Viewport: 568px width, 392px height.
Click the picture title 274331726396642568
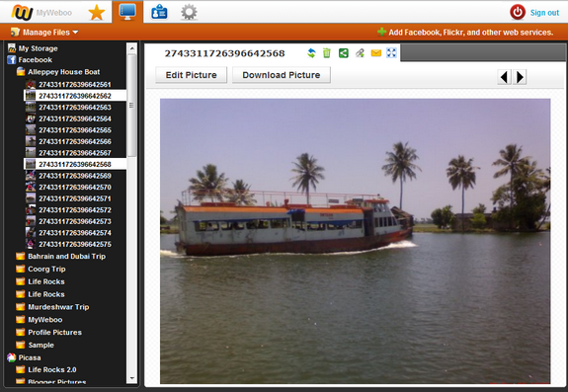point(225,53)
